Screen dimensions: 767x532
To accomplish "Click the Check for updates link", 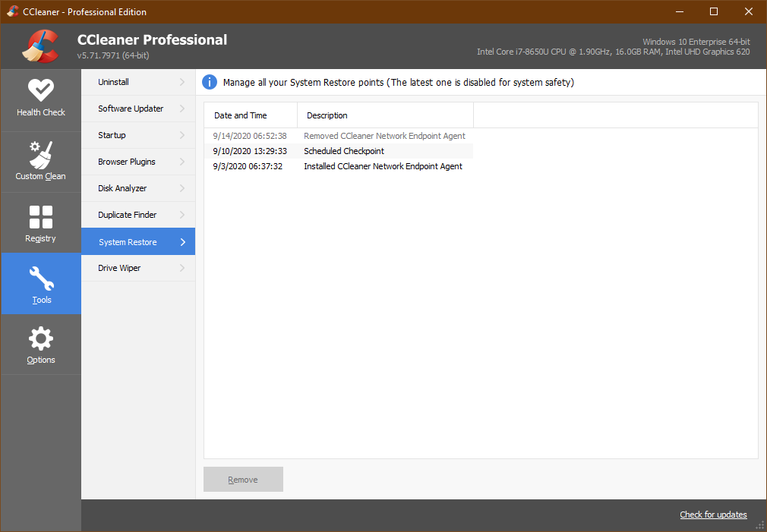I will point(713,515).
